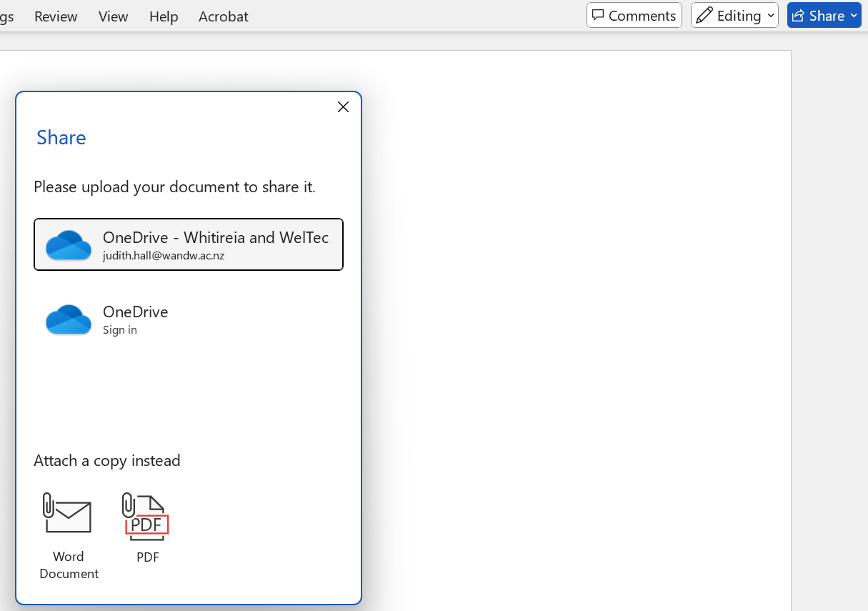Click the pencil icon on Editing button
Viewport: 868px width, 611px height.
[704, 16]
